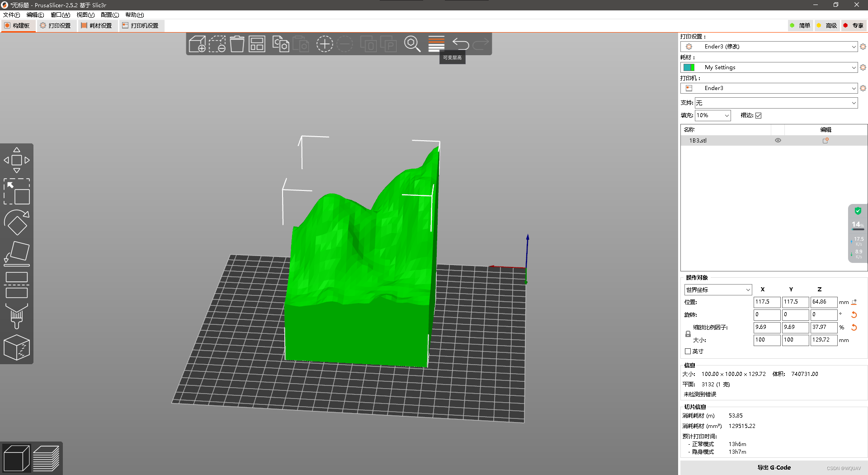Reset the scale factor arrow icon
Image resolution: width=868 pixels, height=475 pixels.
point(854,327)
